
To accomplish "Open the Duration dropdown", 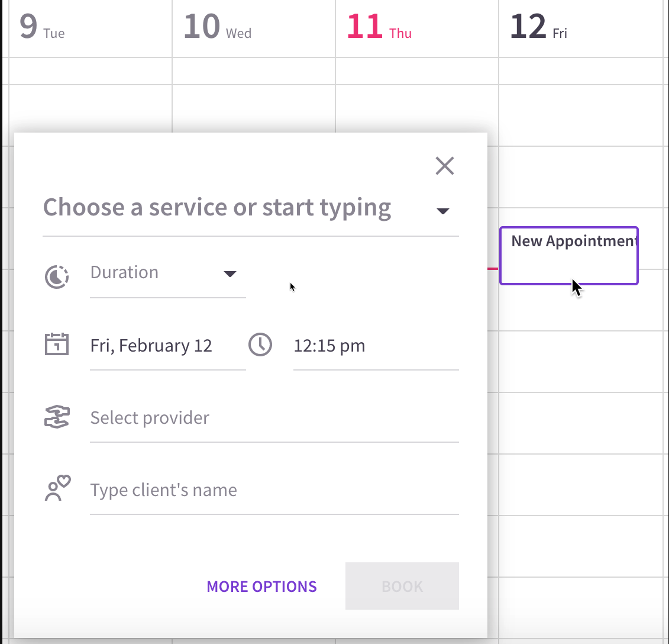I will 167,273.
